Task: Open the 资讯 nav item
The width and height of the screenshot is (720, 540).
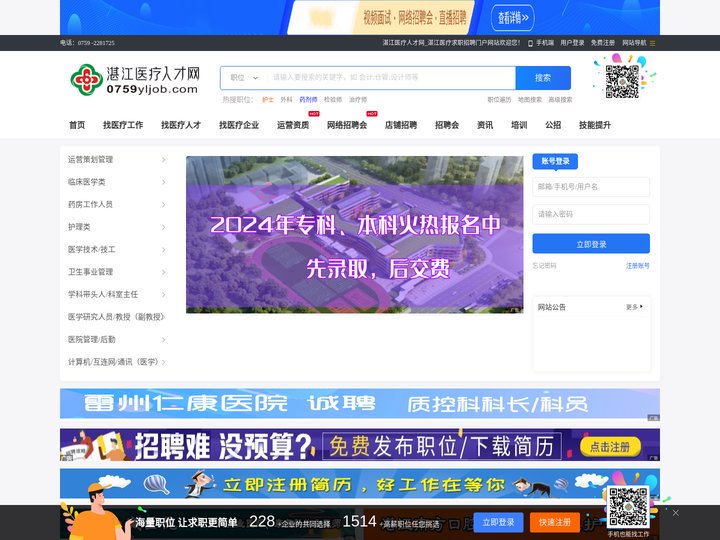Action: coord(485,125)
